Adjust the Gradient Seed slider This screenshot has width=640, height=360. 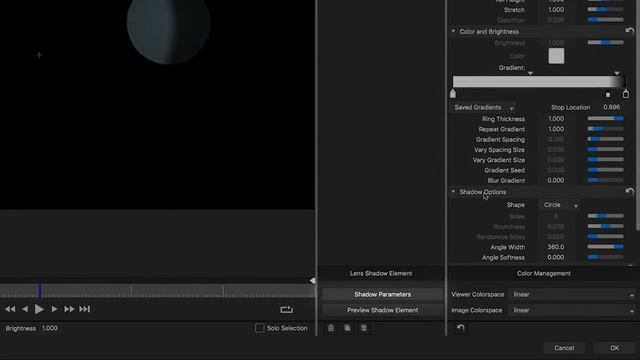(605, 170)
